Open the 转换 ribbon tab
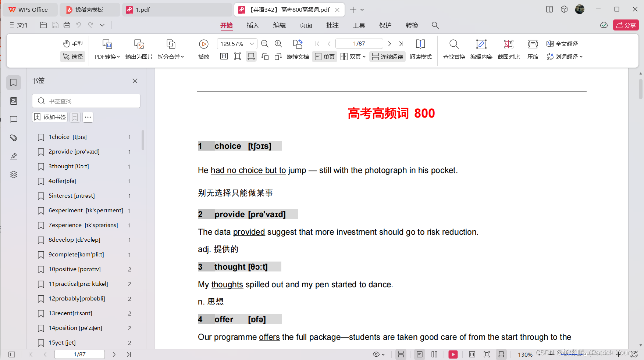 (x=412, y=25)
